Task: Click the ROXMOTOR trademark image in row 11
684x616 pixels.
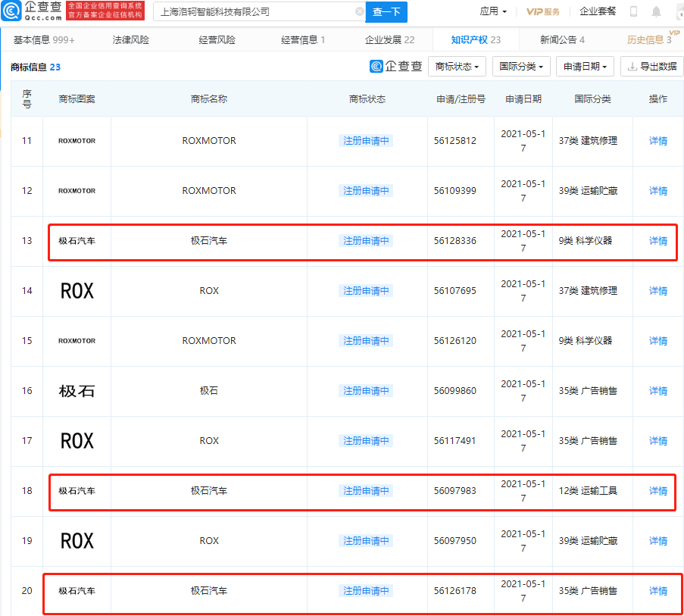Action: click(x=77, y=141)
